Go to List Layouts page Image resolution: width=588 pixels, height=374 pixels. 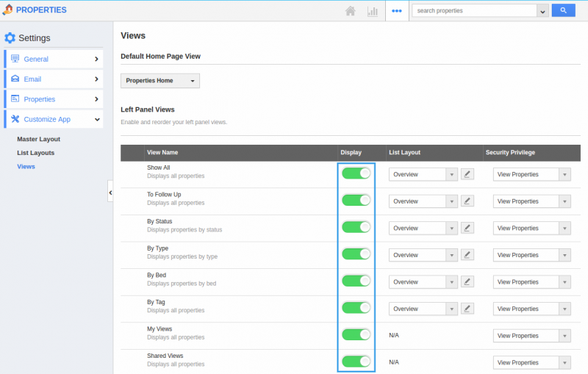[x=35, y=153]
